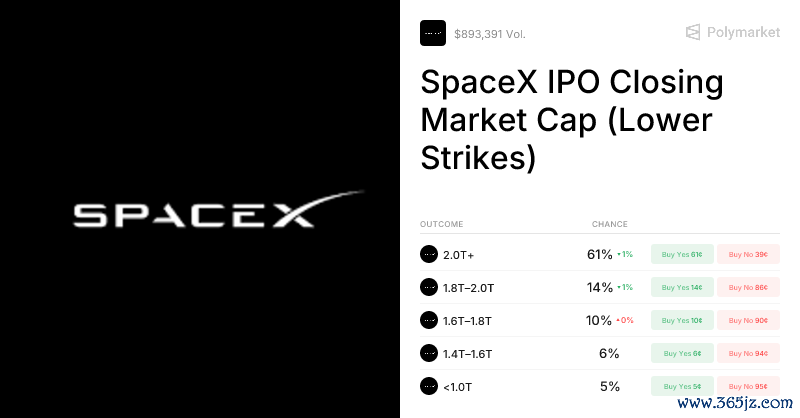
Task: Buy Yes at 5¢ for <1.0T
Action: [x=682, y=386]
